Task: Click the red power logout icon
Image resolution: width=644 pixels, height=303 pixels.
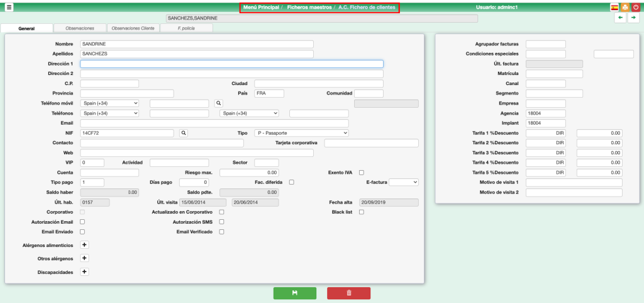Action: [636, 8]
